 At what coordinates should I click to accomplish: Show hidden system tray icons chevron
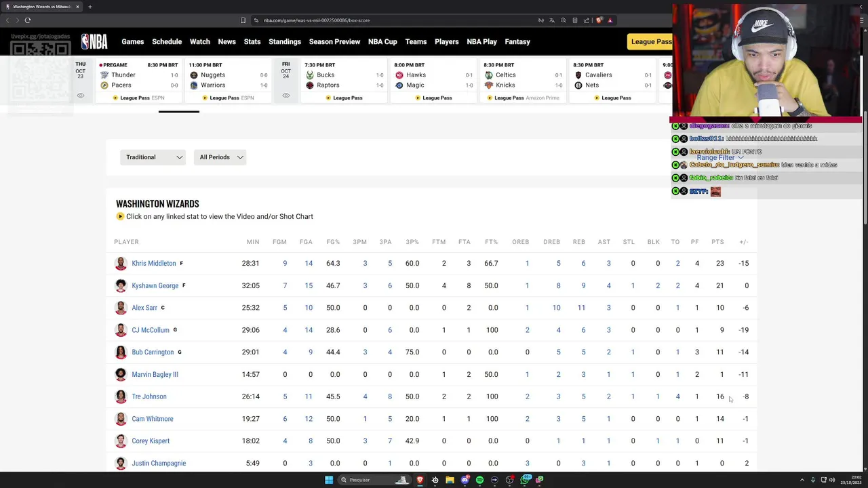pos(802,480)
